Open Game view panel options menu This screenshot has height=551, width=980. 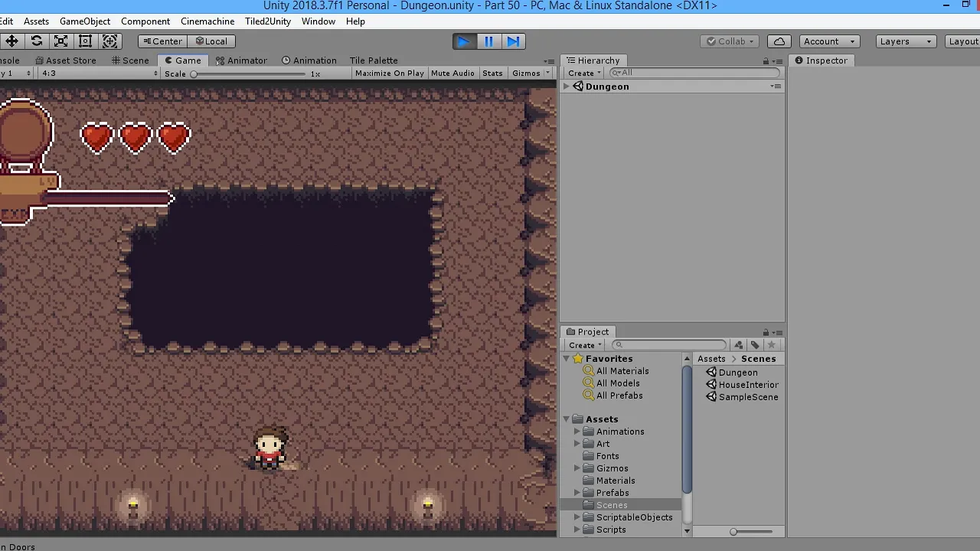[549, 61]
